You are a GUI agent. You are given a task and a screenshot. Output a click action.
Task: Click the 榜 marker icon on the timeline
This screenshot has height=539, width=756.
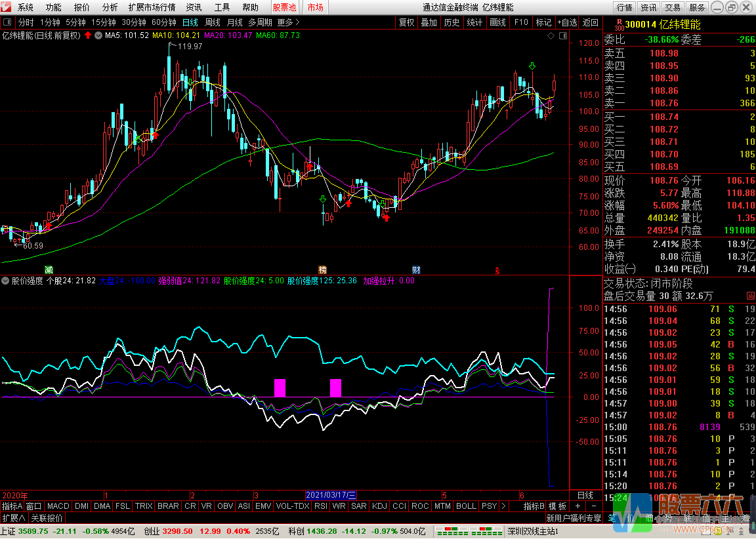point(323,269)
